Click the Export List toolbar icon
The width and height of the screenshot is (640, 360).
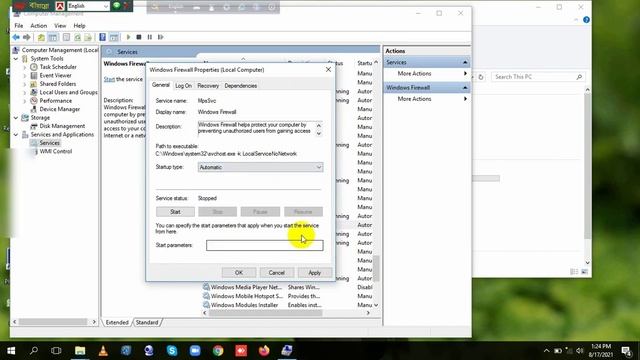click(x=88, y=37)
